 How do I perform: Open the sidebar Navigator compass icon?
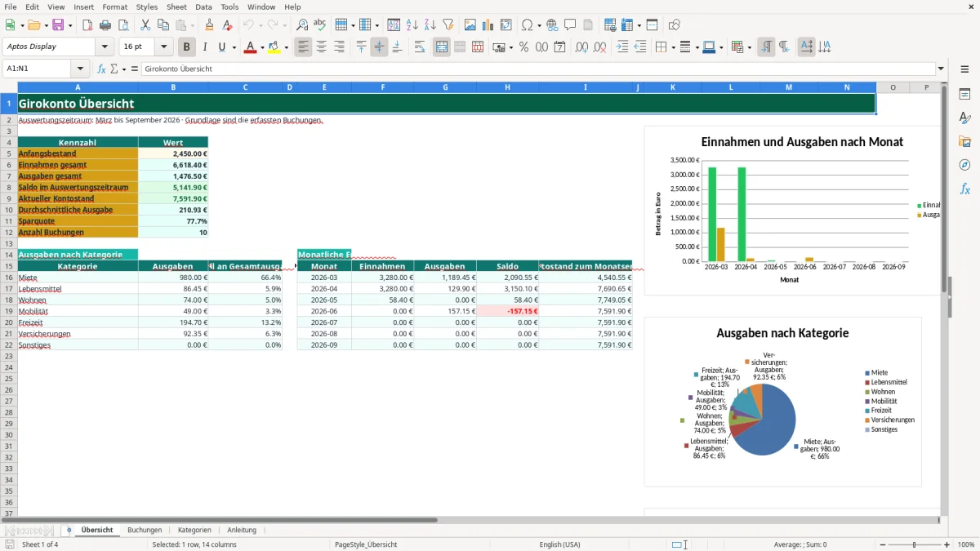(x=964, y=165)
